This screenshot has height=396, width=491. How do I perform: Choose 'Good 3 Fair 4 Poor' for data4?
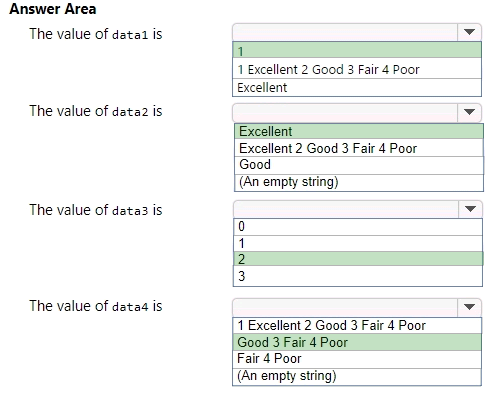357,342
